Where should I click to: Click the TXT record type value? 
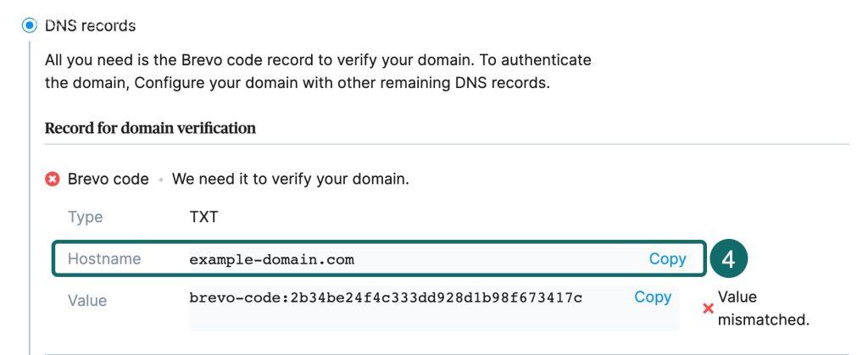coord(203,218)
